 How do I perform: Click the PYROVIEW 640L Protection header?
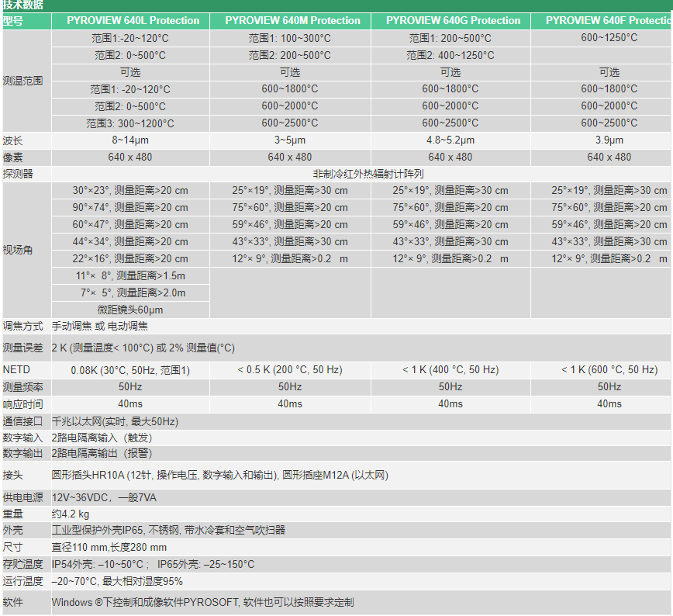coord(133,21)
